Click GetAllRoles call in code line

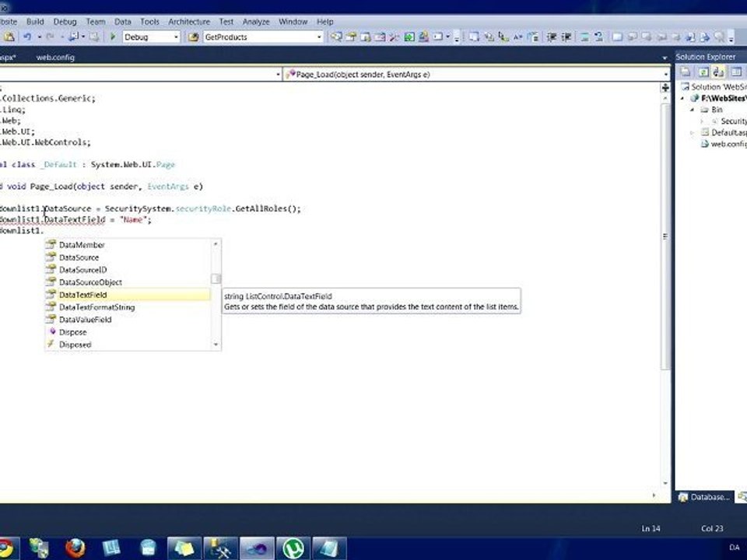[x=261, y=208]
